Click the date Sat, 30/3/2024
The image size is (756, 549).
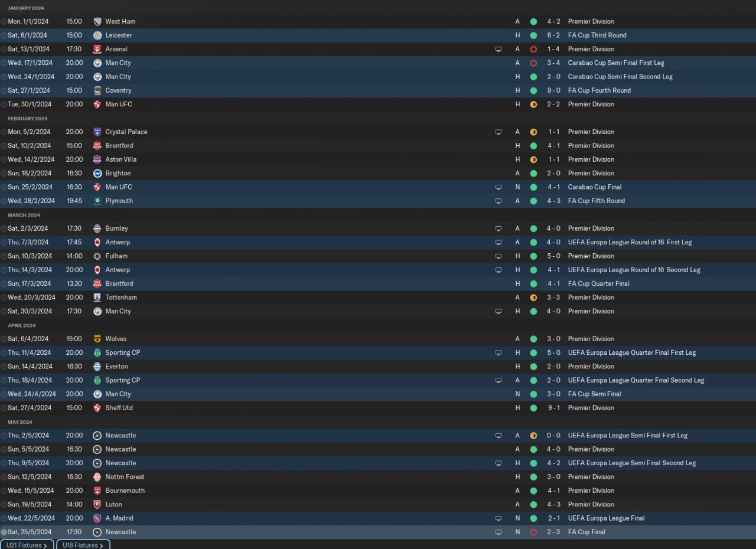coord(30,311)
